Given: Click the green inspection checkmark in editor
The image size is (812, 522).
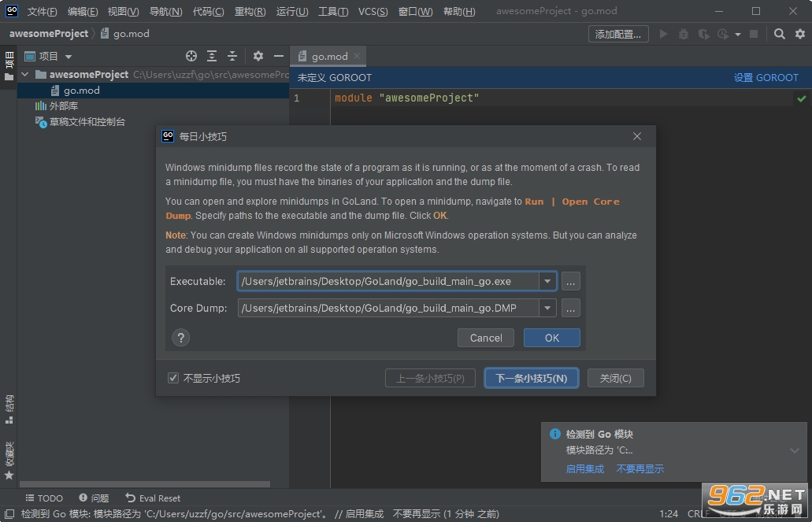Looking at the screenshot, I should [x=802, y=98].
